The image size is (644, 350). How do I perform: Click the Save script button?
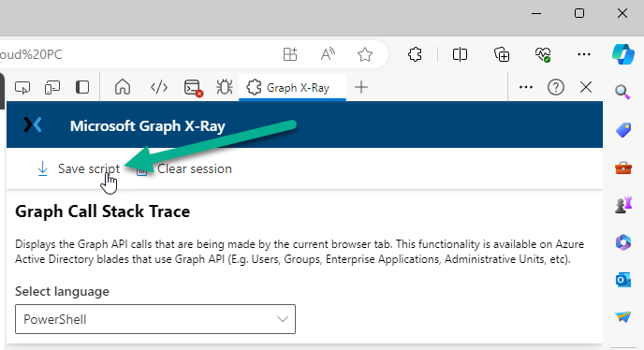[78, 168]
